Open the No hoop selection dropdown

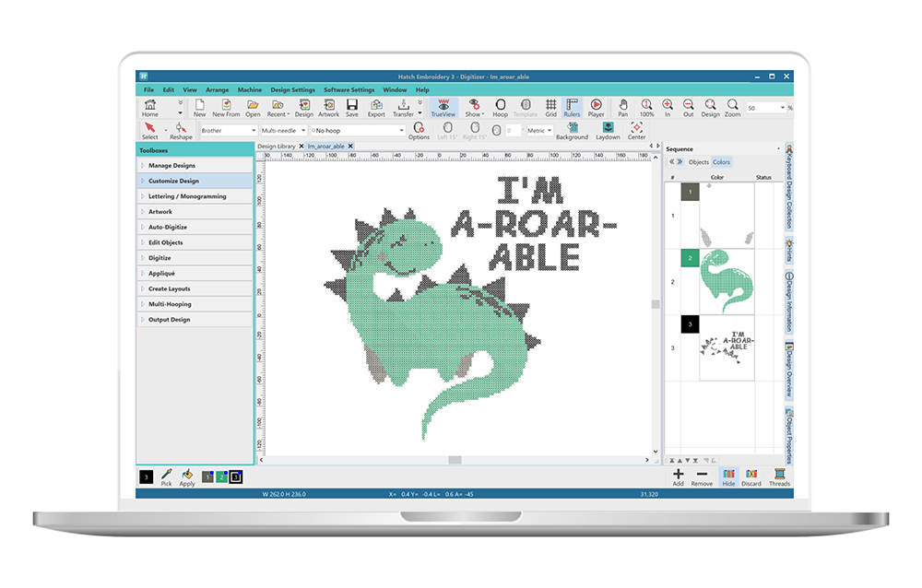pos(357,131)
